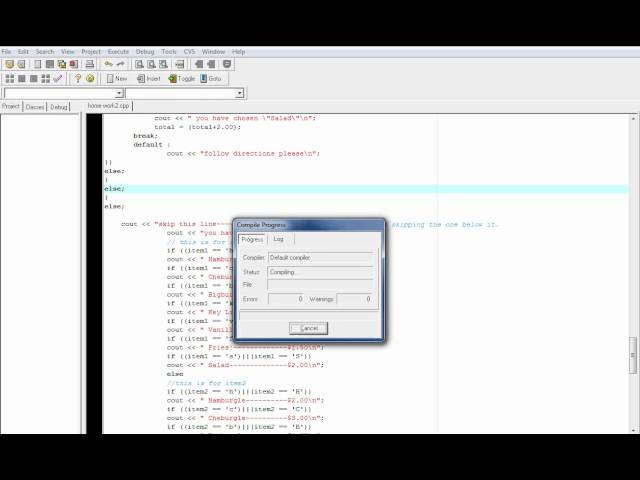Click the Errors count field
The height and width of the screenshot is (480, 640).
[x=286, y=299]
